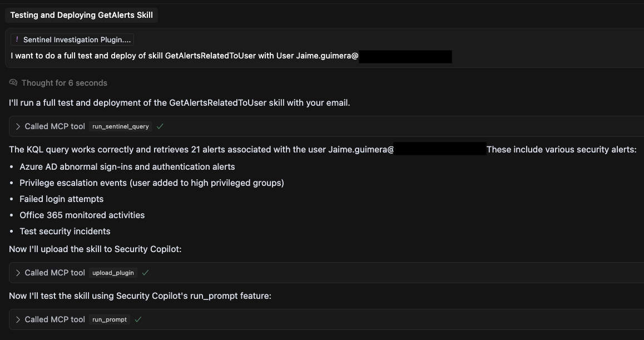This screenshot has height=340, width=644.
Task: Click the Testing and Deploying GetAlerts Skill title
Action: point(81,14)
